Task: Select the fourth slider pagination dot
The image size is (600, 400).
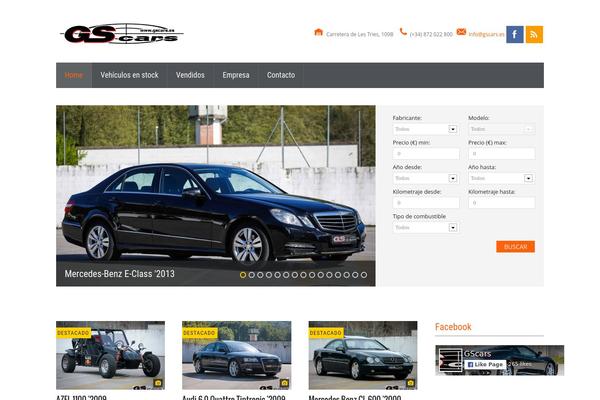Action: (x=269, y=275)
